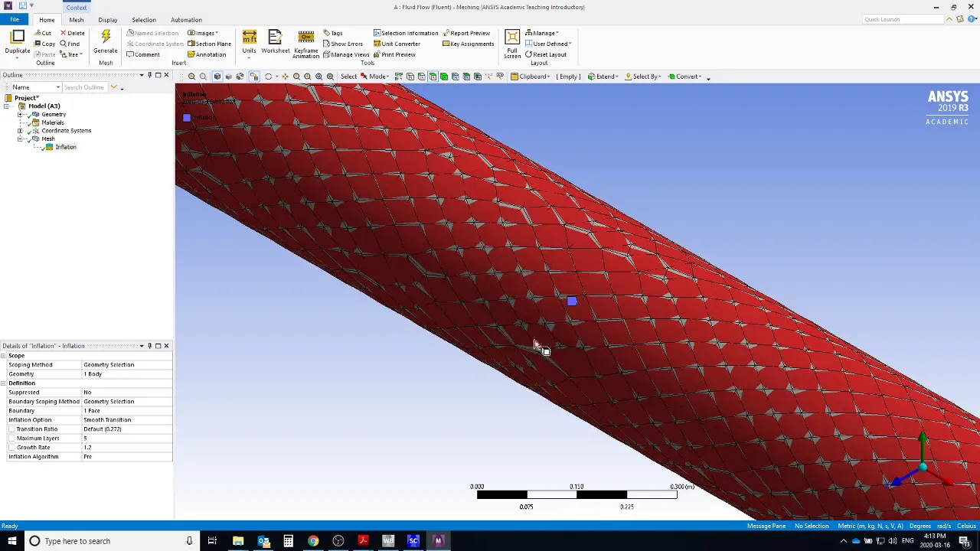Open Selection Information

tap(406, 33)
